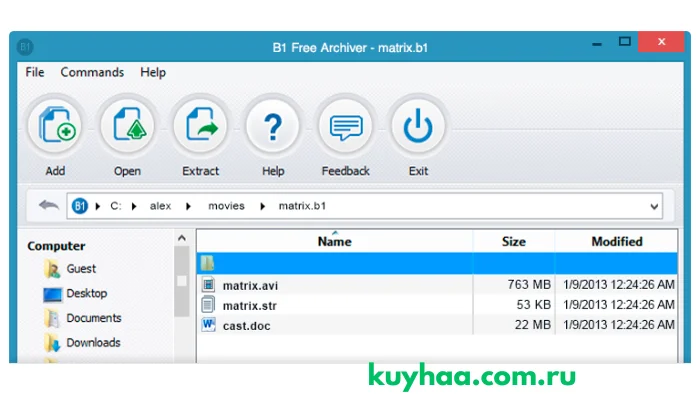The height and width of the screenshot is (394, 700).
Task: Click the Help question mark icon
Action: tap(273, 126)
